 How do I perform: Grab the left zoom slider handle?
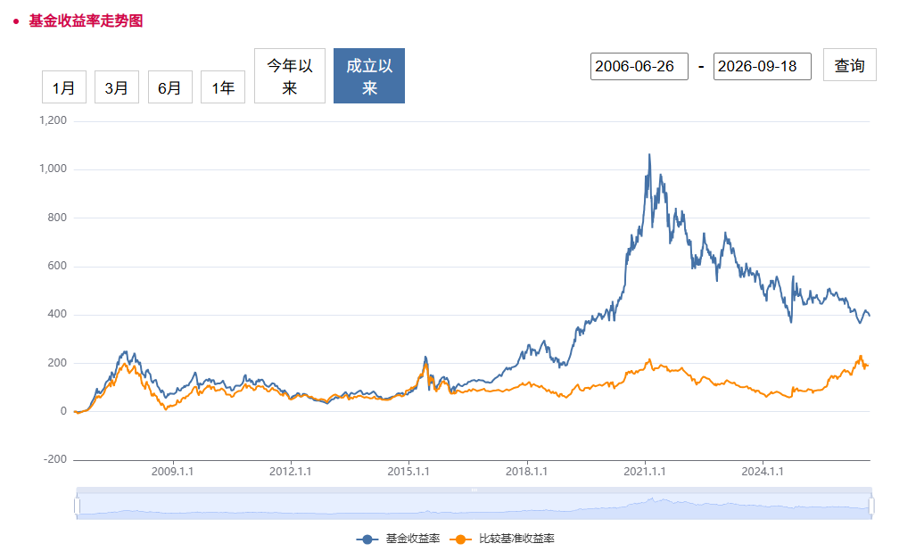(x=78, y=506)
